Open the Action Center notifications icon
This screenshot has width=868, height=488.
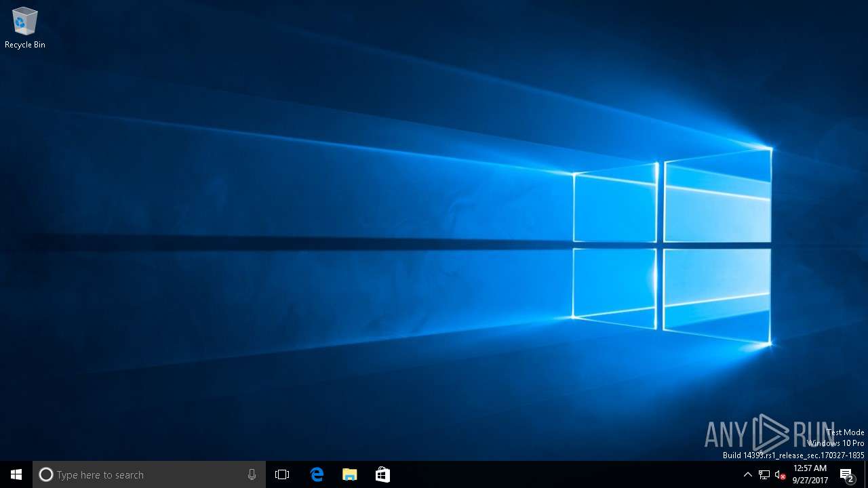pyautogui.click(x=847, y=474)
